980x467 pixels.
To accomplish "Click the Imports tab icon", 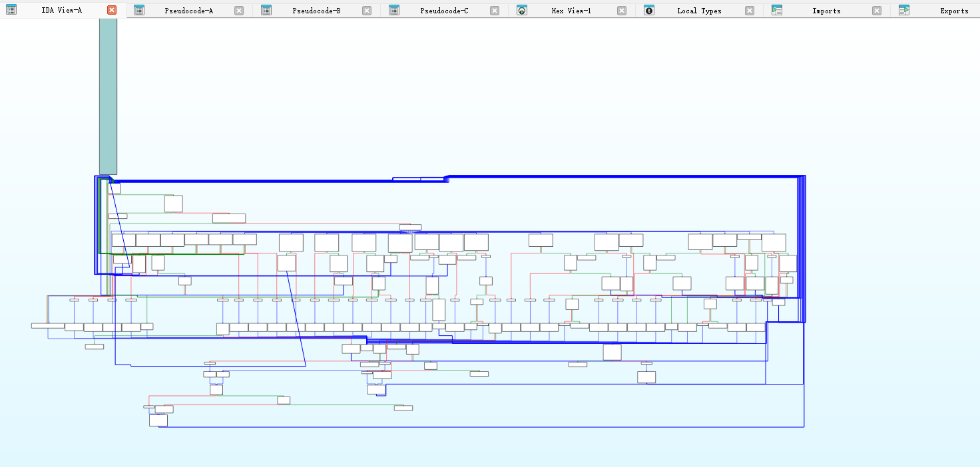I will (x=777, y=10).
